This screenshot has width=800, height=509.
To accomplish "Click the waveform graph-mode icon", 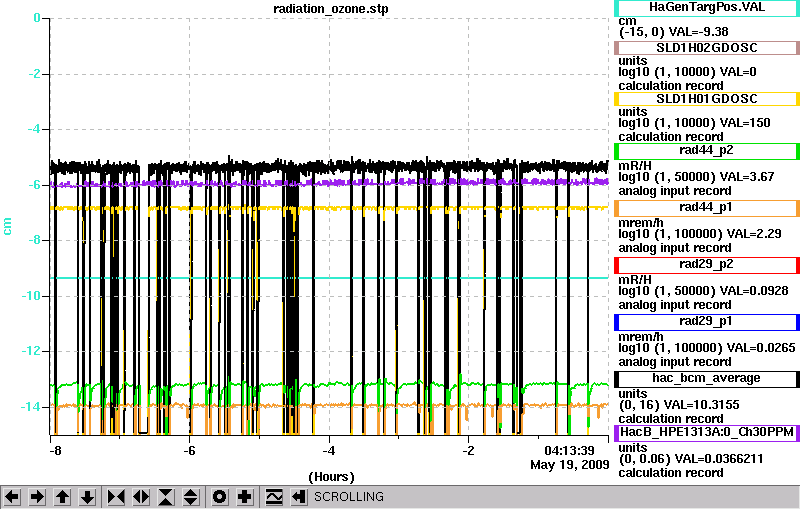I will [274, 496].
